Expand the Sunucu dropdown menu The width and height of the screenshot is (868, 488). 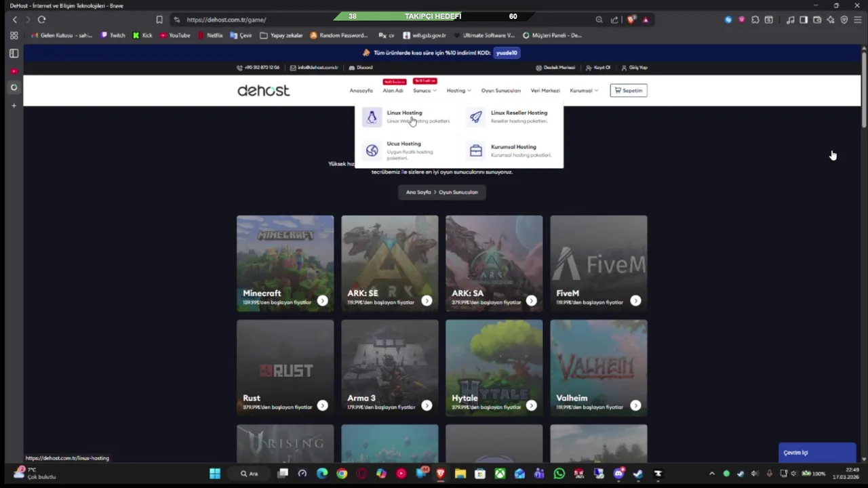tap(425, 91)
